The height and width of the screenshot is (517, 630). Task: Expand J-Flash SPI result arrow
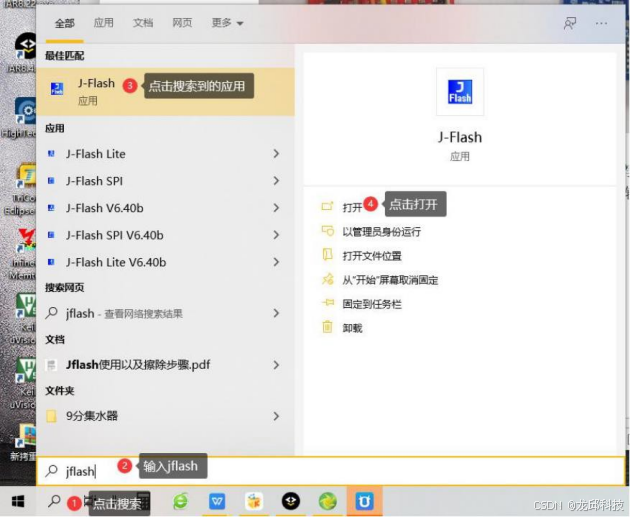(x=276, y=181)
